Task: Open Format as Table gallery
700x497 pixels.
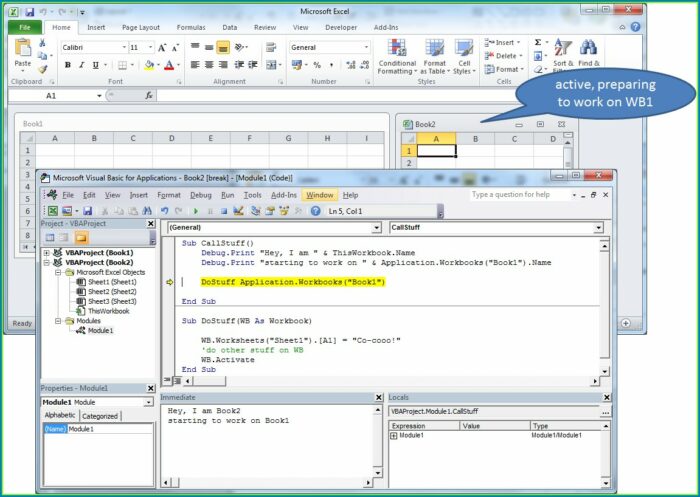Action: pyautogui.click(x=434, y=57)
